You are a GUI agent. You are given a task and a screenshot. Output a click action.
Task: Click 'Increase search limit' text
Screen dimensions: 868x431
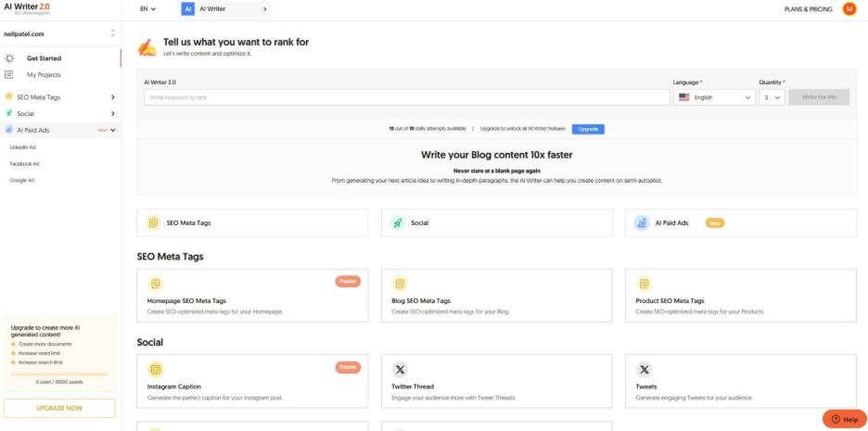click(x=41, y=362)
